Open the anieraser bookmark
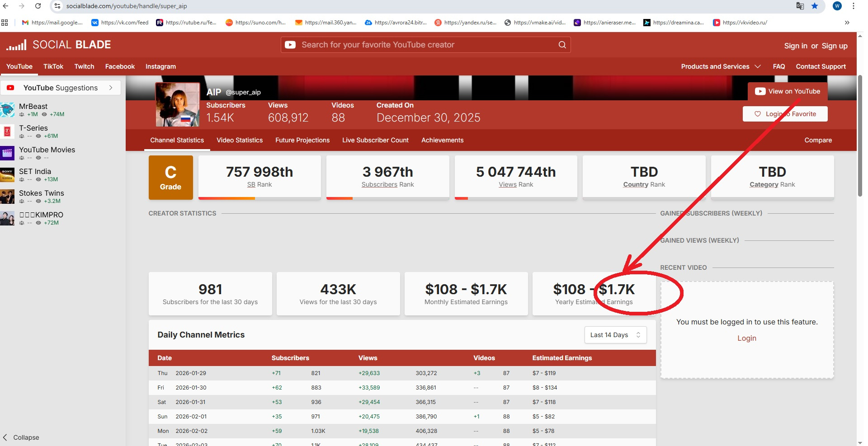 click(605, 23)
